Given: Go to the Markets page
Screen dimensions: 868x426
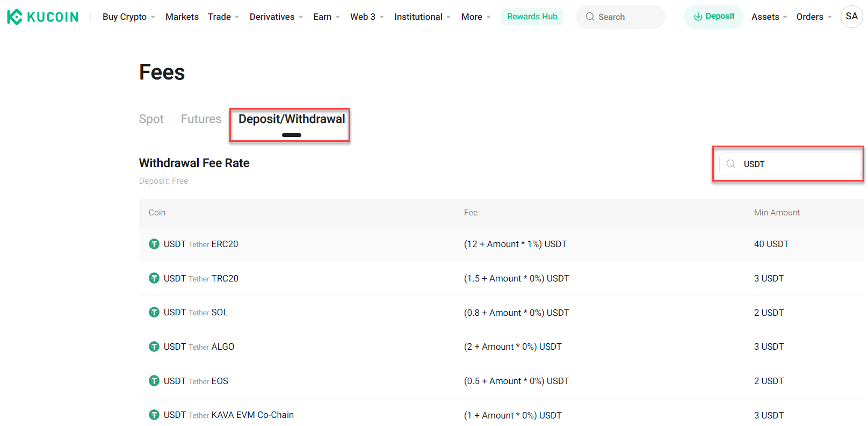Looking at the screenshot, I should click(182, 17).
